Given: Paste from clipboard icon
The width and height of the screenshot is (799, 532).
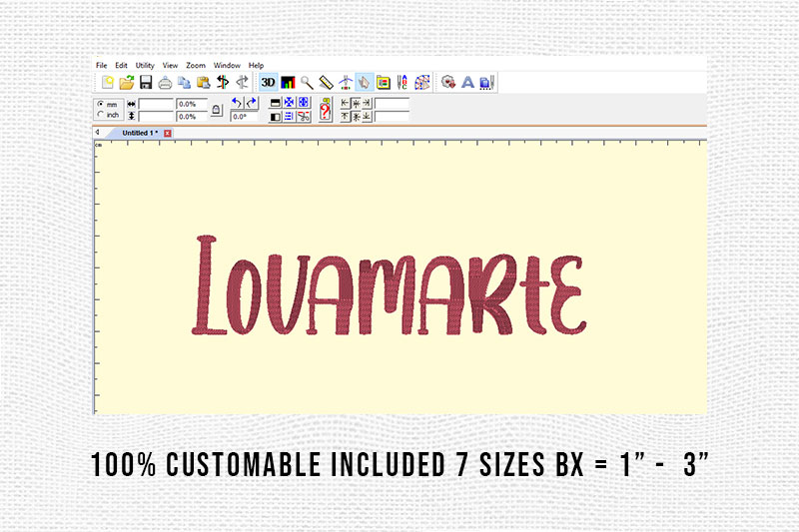Looking at the screenshot, I should (x=204, y=82).
